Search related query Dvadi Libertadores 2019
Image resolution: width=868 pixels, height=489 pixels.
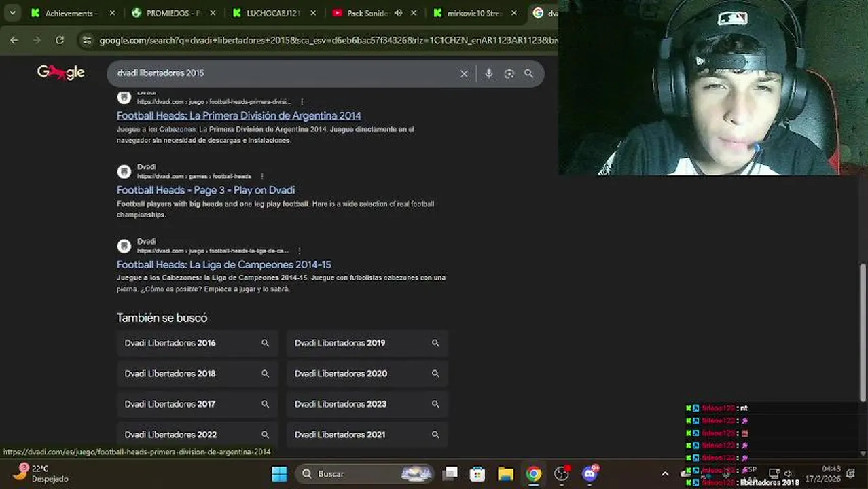[367, 343]
